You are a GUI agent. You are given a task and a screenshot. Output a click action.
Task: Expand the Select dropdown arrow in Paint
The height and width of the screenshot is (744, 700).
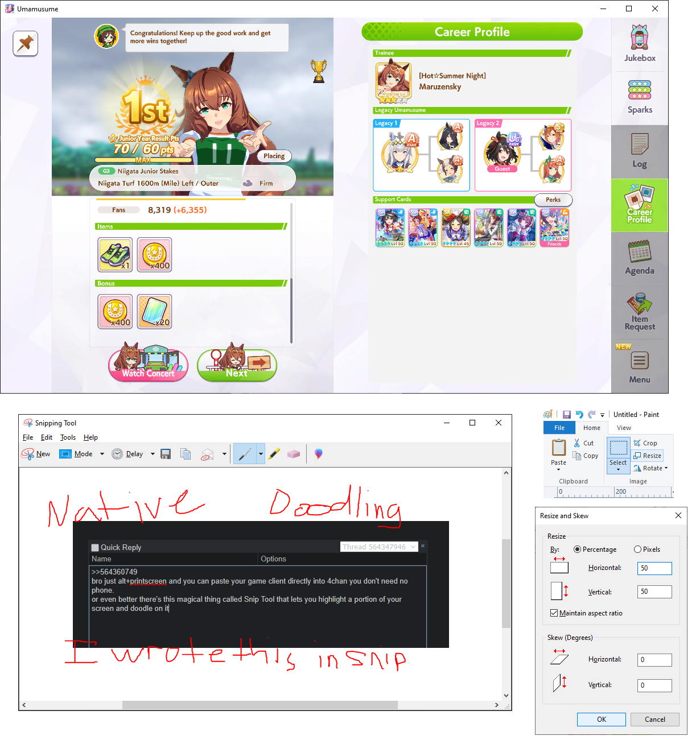tap(619, 470)
